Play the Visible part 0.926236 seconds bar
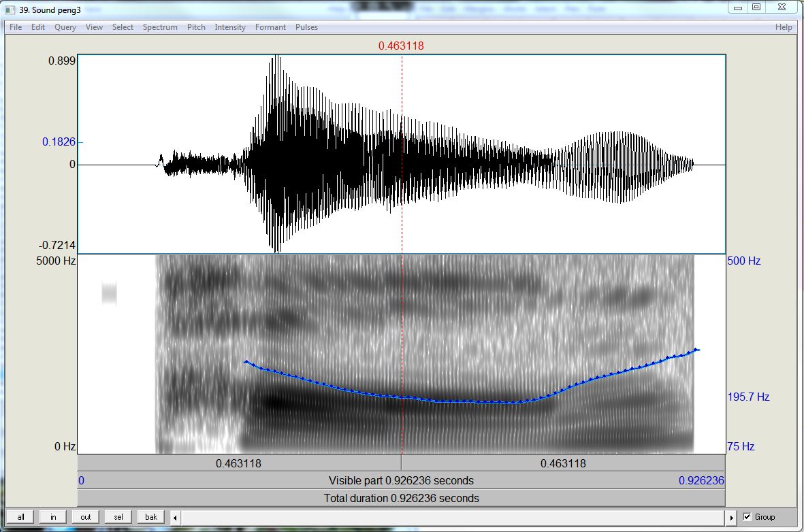This screenshot has height=532, width=804. 402,481
